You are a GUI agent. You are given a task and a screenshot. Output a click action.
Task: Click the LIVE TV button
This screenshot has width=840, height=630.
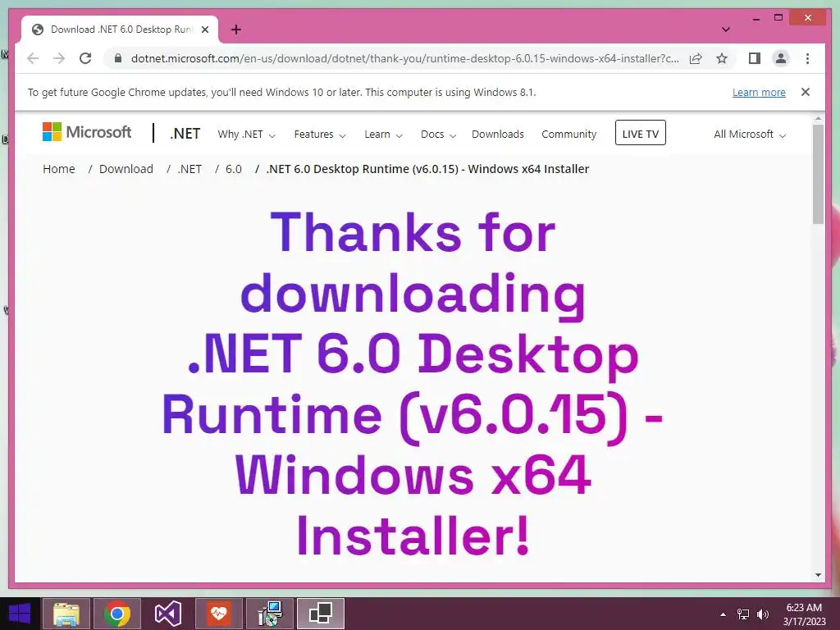(640, 133)
